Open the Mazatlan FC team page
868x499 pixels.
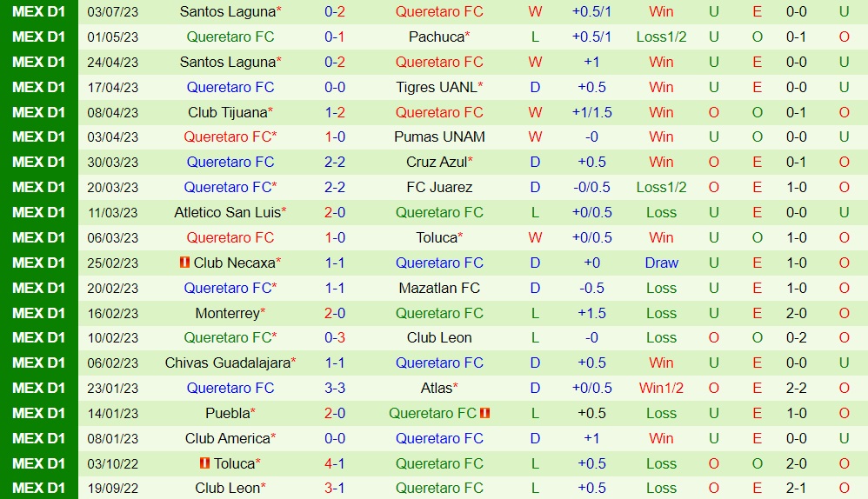(439, 288)
